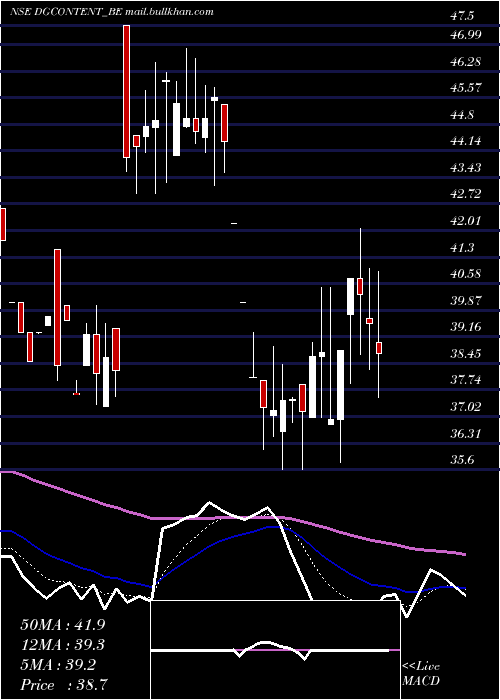Click the MACD inset panel line
500x700 pixels.
tap(270, 650)
